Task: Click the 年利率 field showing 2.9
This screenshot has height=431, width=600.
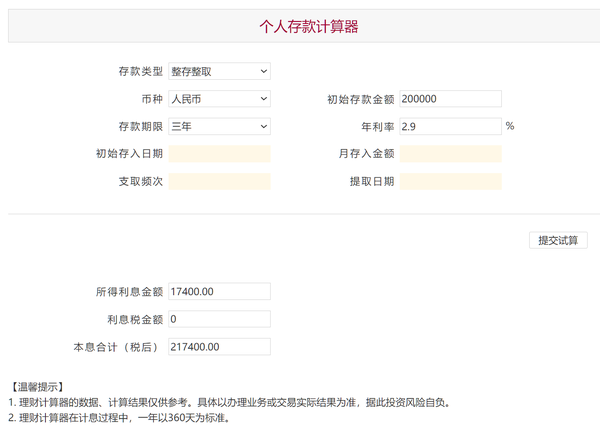Action: (450, 126)
